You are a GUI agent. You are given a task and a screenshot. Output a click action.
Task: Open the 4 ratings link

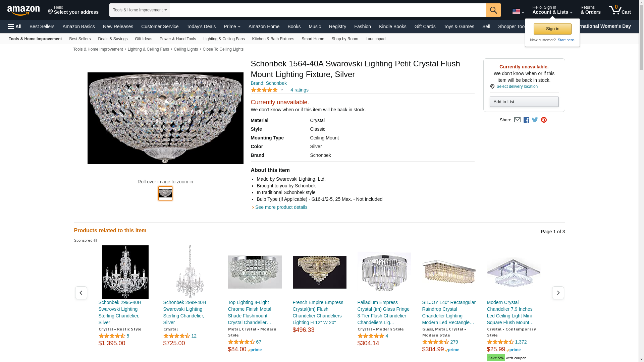click(x=299, y=90)
